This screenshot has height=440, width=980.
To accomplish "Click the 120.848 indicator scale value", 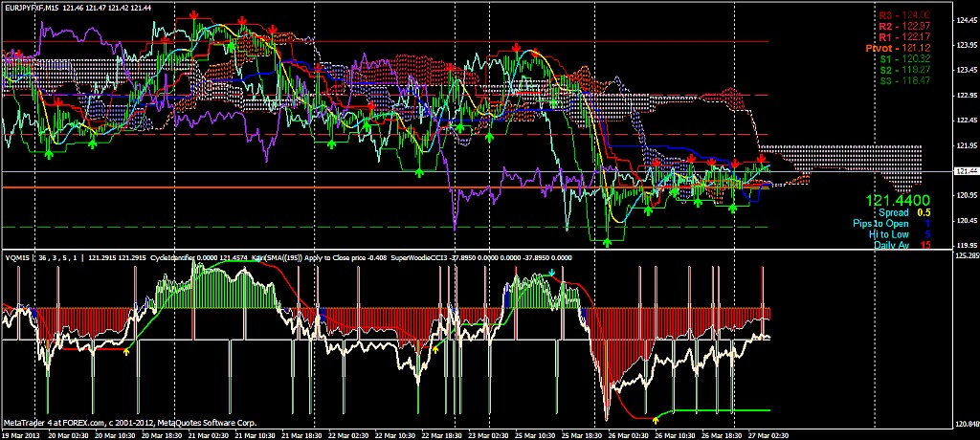I will click(x=968, y=425).
